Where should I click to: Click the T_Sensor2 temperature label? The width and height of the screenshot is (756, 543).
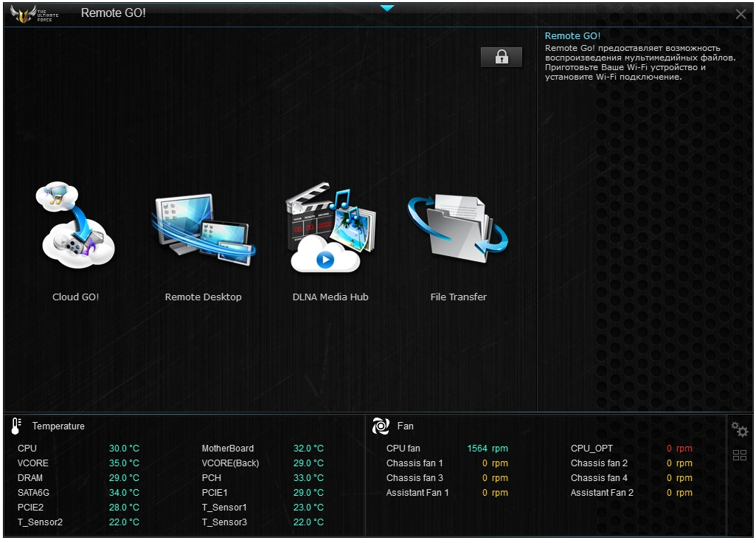point(40,522)
